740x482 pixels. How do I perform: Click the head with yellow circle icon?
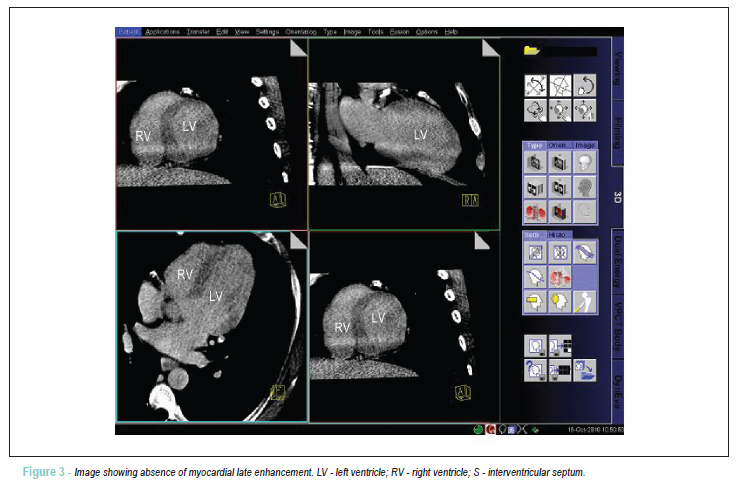pos(560,301)
